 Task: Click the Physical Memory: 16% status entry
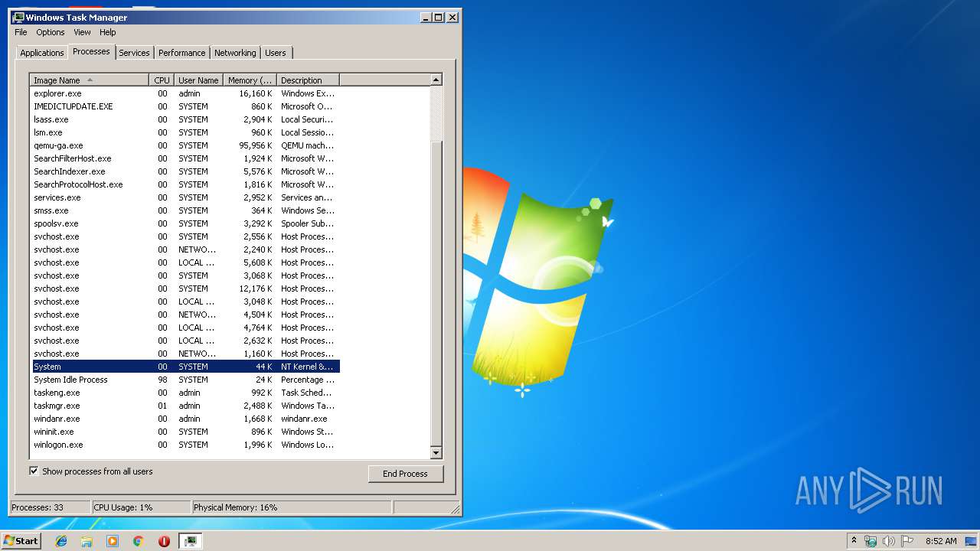point(291,507)
